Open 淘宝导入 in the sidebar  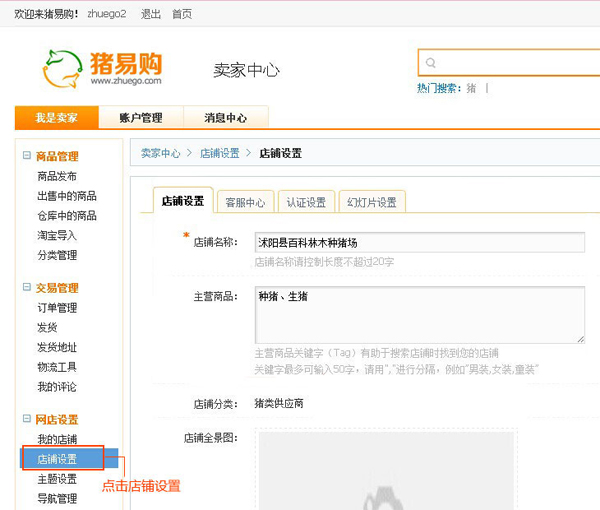pyautogui.click(x=57, y=235)
